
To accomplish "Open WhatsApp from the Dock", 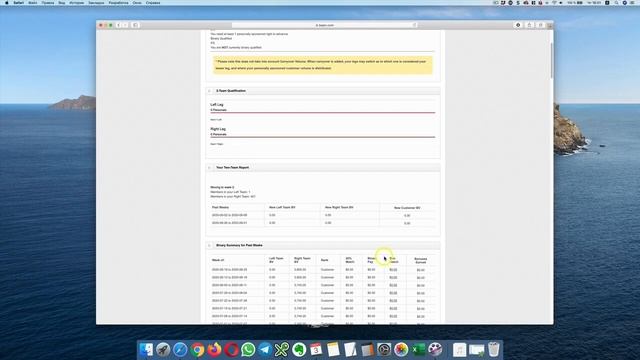I will click(248, 350).
